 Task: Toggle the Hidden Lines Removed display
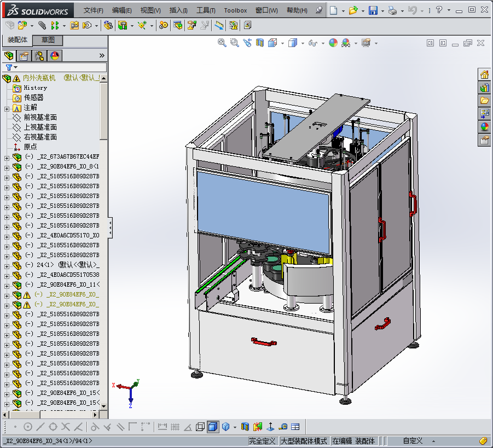[200, 427]
